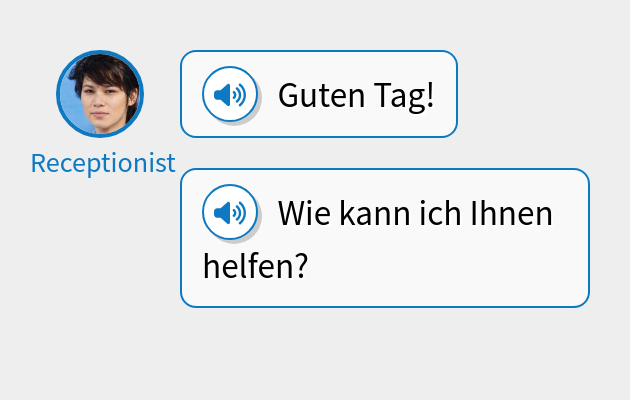Screen dimensions: 630x400
Task: Click the Receptionist avatar photo
Action: (100, 93)
